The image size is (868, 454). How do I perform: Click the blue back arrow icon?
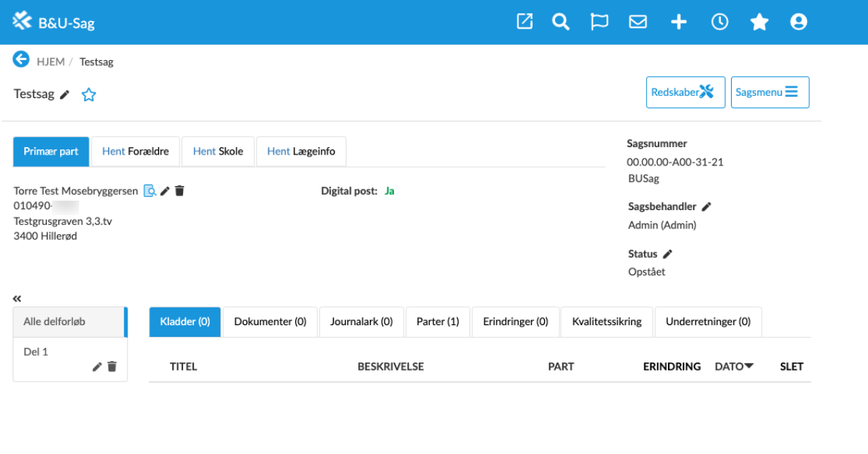click(x=21, y=60)
